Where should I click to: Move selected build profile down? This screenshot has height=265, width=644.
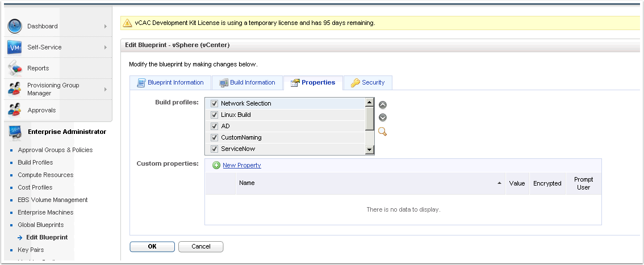(382, 117)
